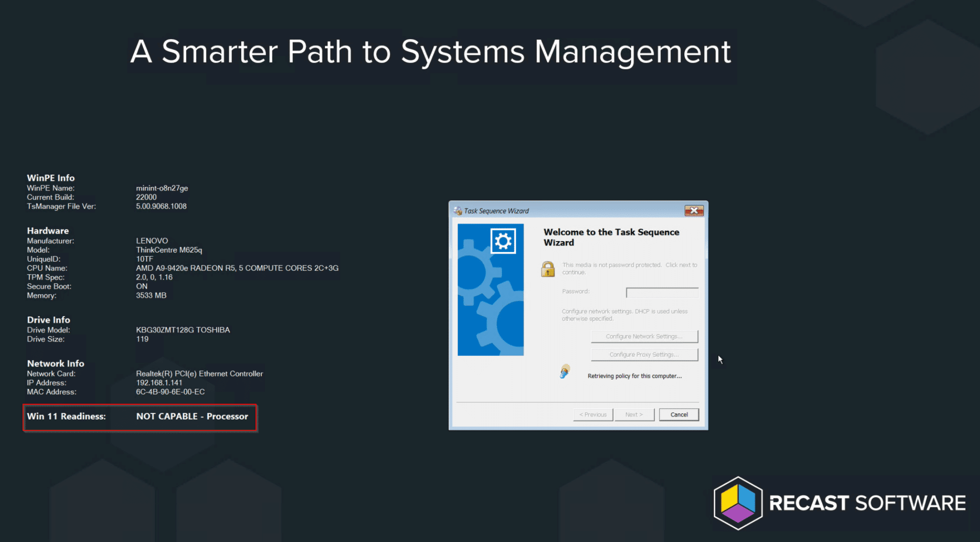The width and height of the screenshot is (980, 542).
Task: Open Configure Network Settings
Action: [x=644, y=336]
